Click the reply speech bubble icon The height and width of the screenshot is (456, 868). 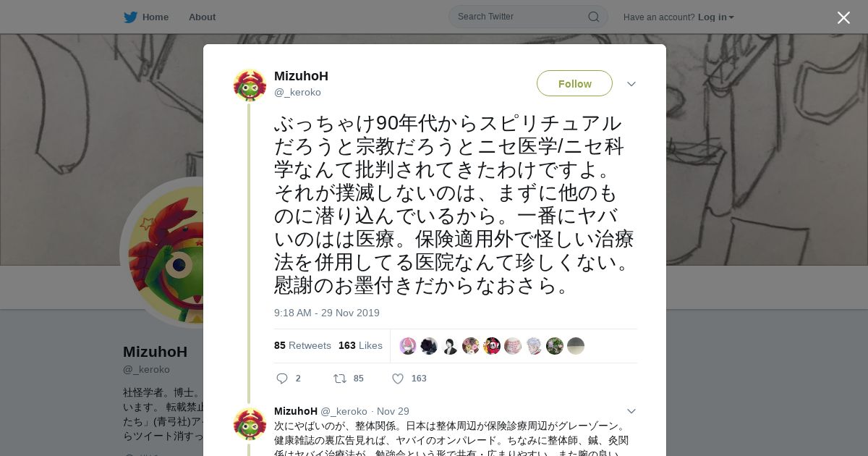coord(282,379)
